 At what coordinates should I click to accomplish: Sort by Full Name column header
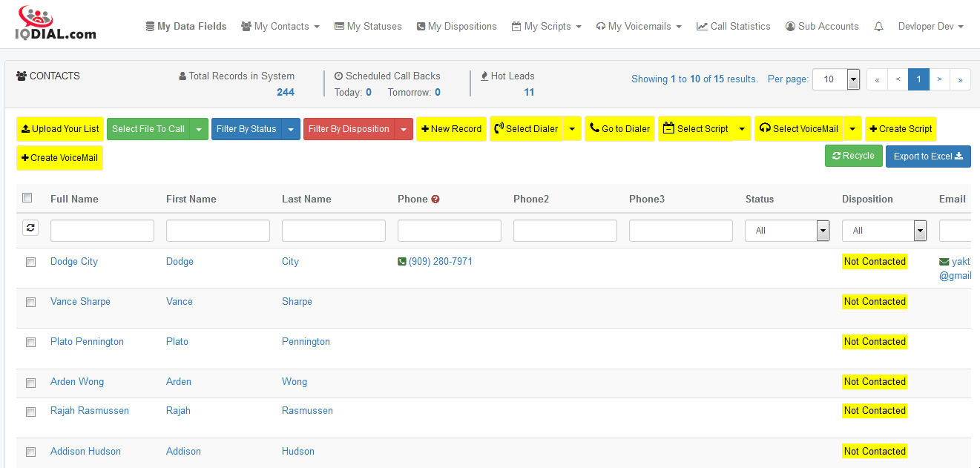[x=74, y=199]
